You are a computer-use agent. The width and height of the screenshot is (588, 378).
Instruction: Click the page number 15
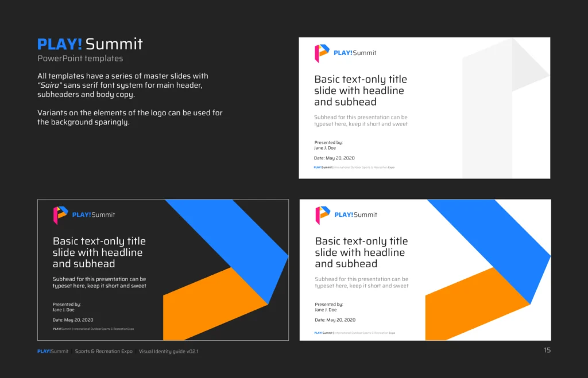547,350
